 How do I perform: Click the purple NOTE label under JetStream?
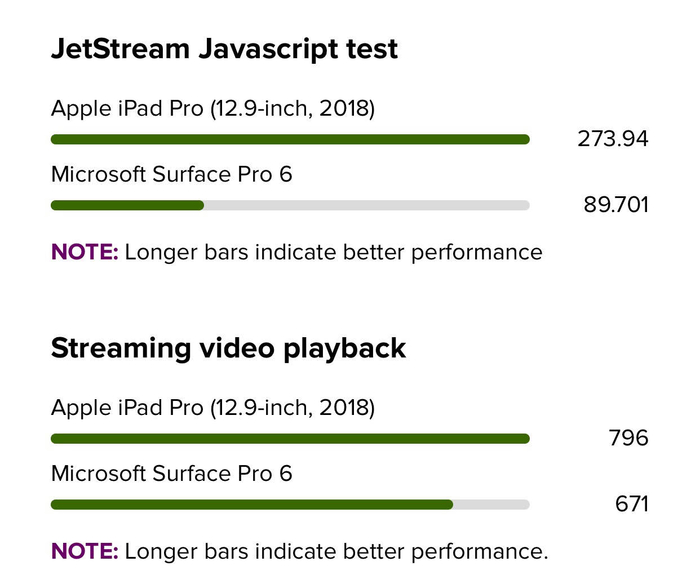(x=84, y=252)
